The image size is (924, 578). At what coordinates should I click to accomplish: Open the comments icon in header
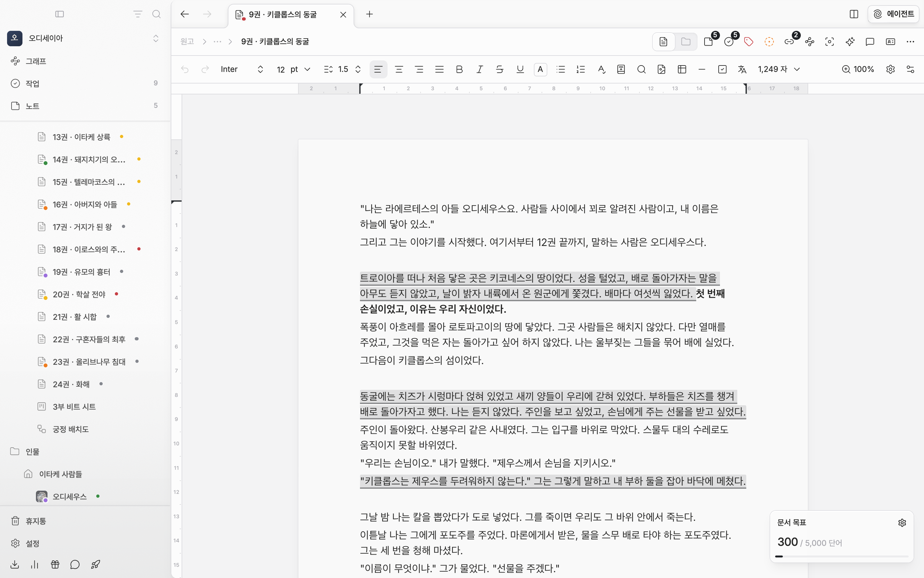point(870,42)
